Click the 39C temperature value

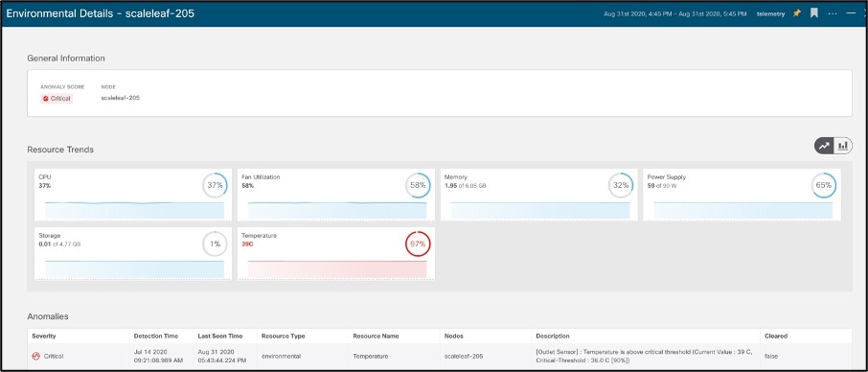coord(247,244)
